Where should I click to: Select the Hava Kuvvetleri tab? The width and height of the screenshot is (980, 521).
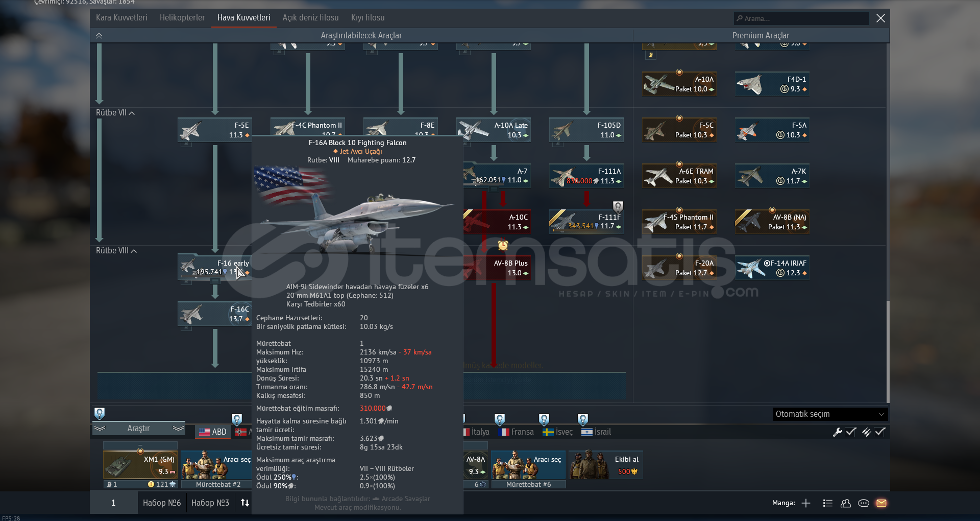coord(244,18)
